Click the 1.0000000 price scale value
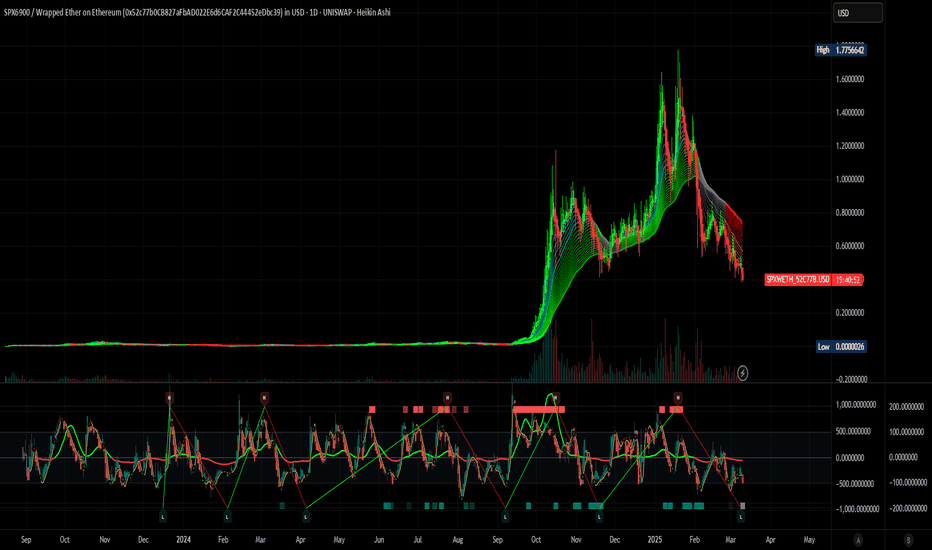The image size is (932, 550). (849, 179)
